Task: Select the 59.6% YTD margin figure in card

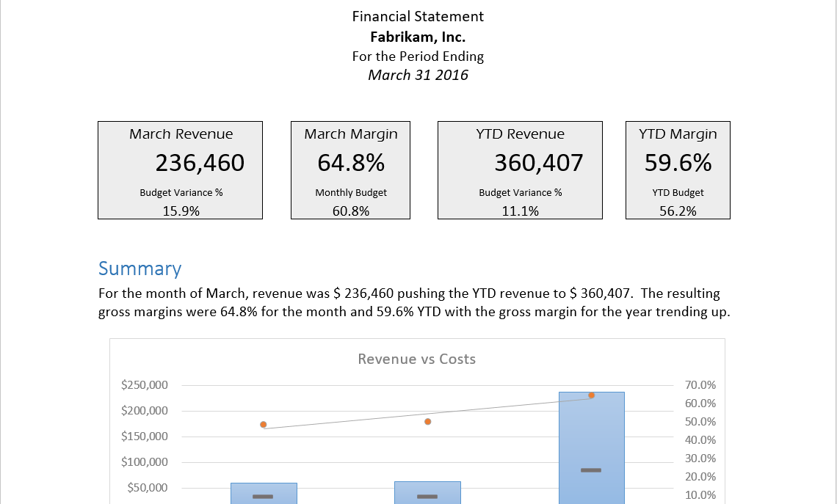Action: tap(678, 163)
